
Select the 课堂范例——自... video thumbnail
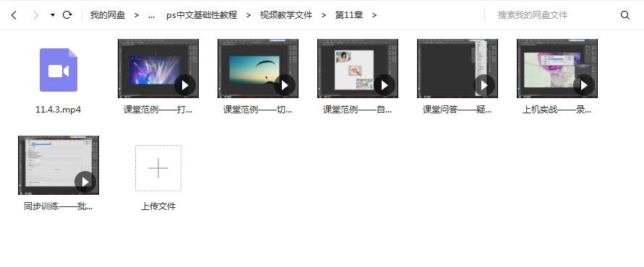tap(358, 69)
